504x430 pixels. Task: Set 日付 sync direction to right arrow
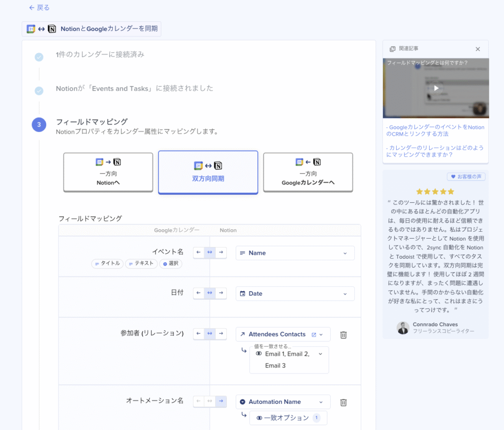pyautogui.click(x=221, y=293)
